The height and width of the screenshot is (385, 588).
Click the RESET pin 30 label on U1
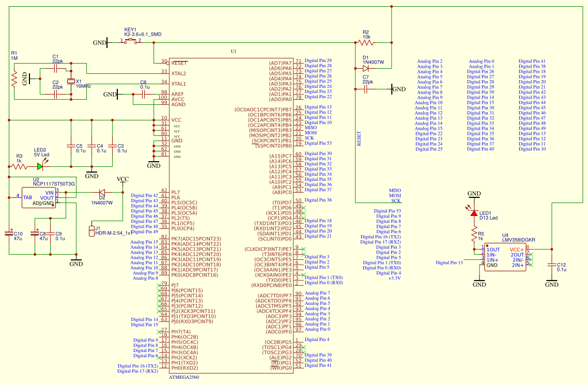point(179,63)
